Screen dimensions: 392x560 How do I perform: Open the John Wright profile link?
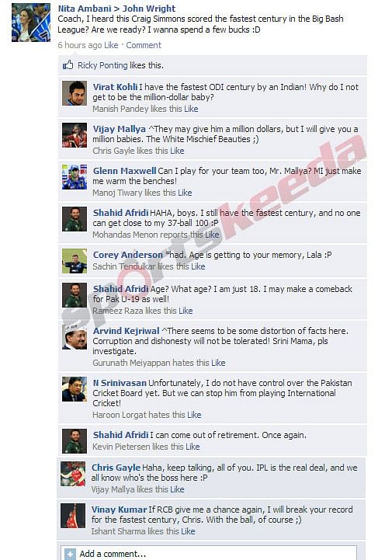(x=149, y=9)
